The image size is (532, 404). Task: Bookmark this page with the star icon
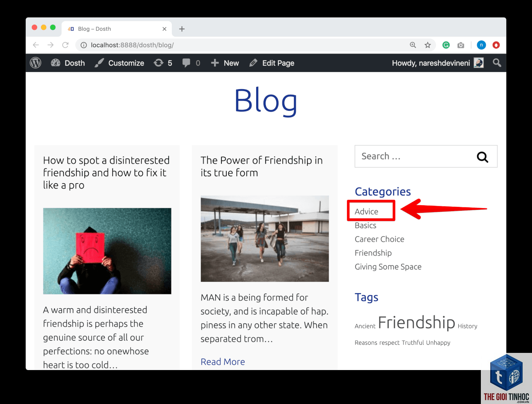(428, 45)
